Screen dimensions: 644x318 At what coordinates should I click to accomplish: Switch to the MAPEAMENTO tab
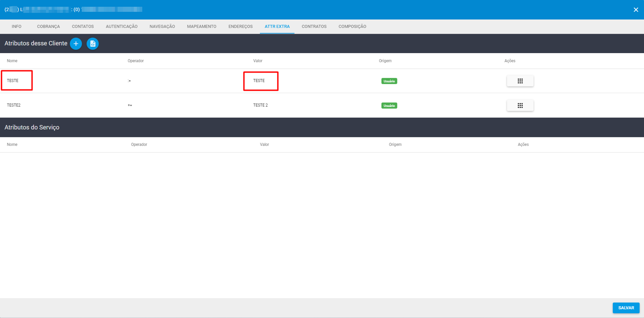202,26
